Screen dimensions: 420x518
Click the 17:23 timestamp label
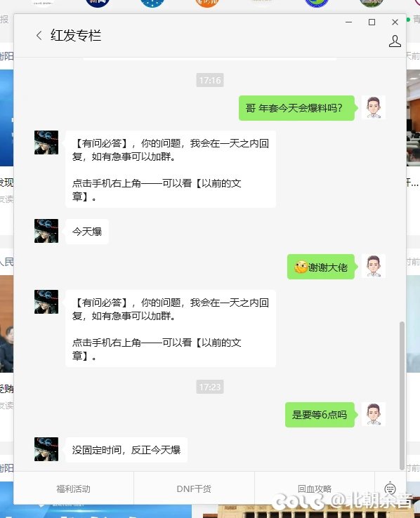[210, 387]
